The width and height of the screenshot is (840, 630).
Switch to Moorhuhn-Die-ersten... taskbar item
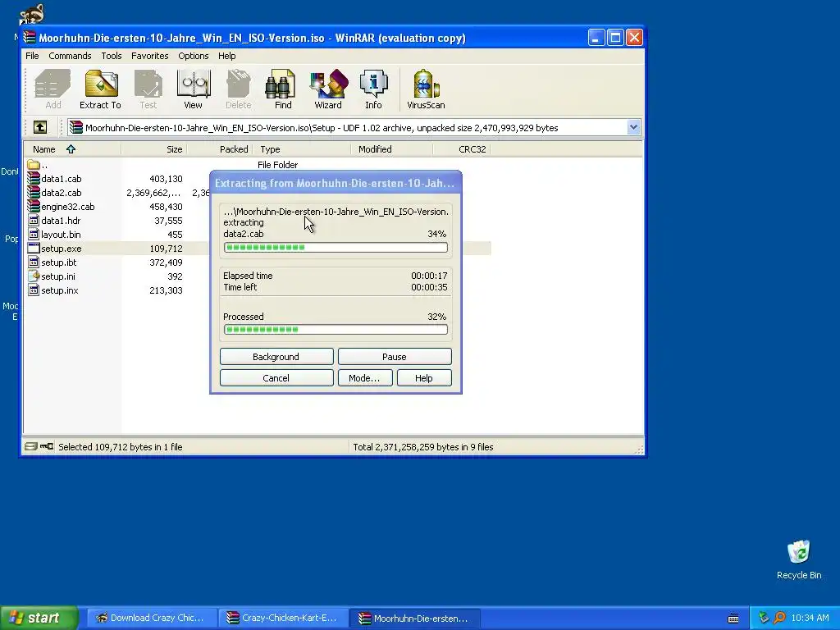[x=414, y=618]
